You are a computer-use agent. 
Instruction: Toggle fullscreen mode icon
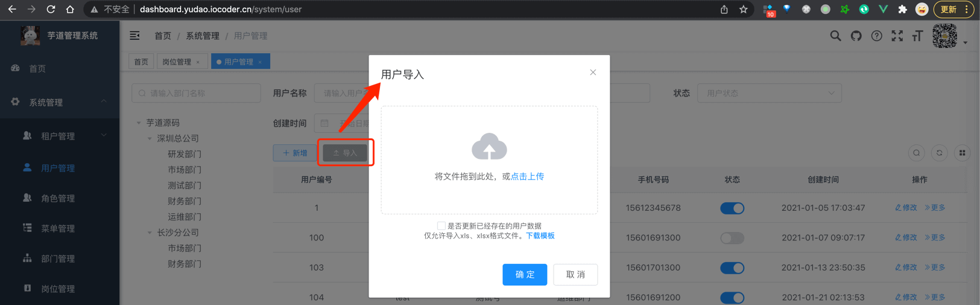coord(897,36)
